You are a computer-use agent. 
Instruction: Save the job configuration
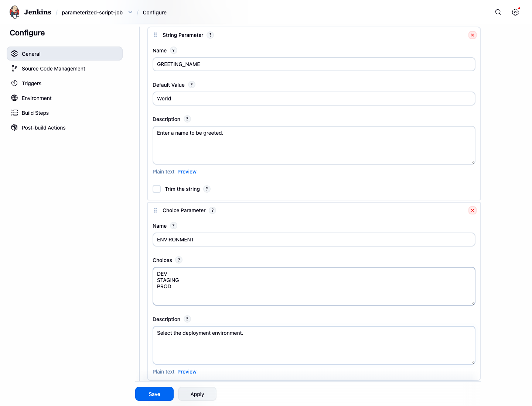click(154, 394)
